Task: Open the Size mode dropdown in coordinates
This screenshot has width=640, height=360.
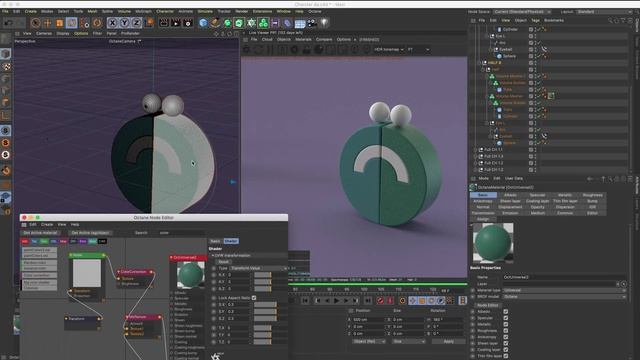Action: coord(409,341)
